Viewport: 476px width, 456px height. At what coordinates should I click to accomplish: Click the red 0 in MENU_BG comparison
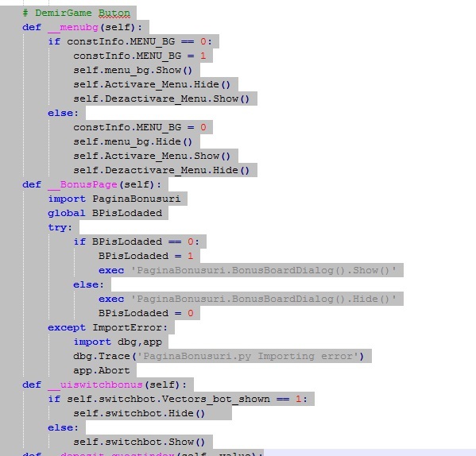(x=203, y=41)
